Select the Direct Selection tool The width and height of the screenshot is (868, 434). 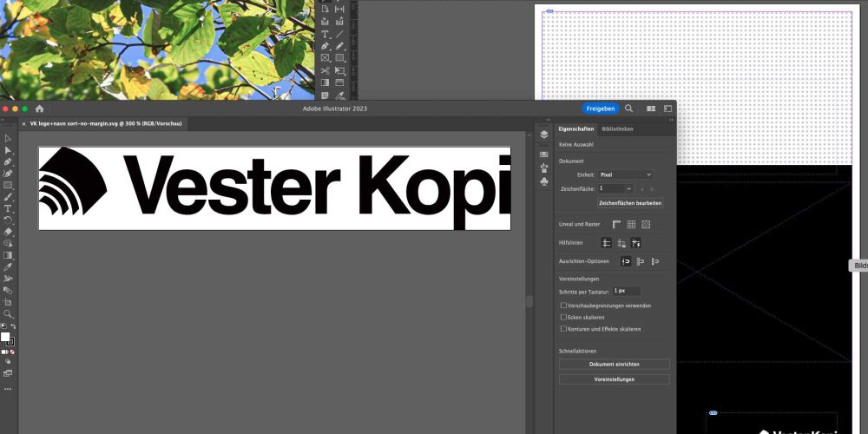[x=8, y=150]
